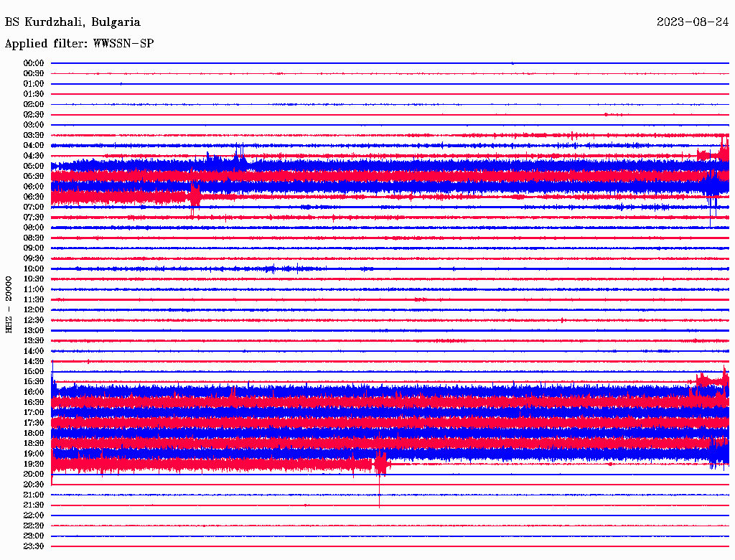Click the '20:30' time label
735x560 pixels.
[x=34, y=485]
